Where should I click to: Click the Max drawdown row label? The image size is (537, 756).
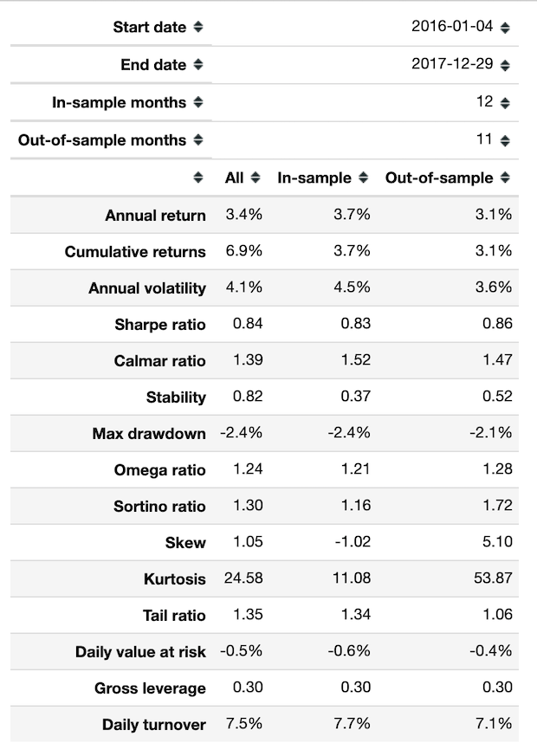[149, 434]
